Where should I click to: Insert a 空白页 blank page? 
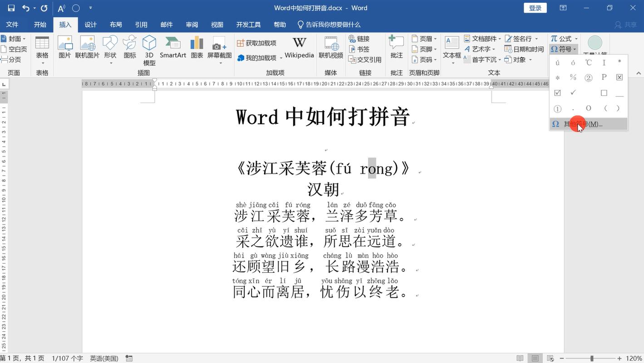[x=14, y=49]
